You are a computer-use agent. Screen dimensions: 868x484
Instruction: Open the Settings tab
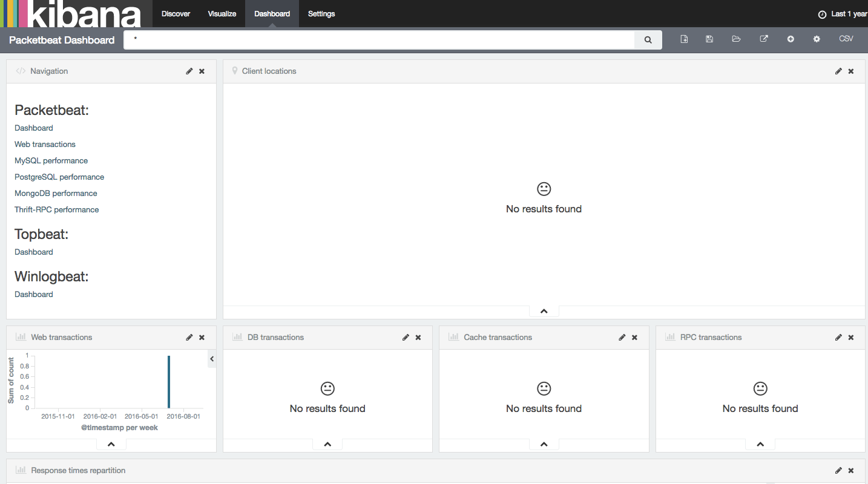pos(321,13)
